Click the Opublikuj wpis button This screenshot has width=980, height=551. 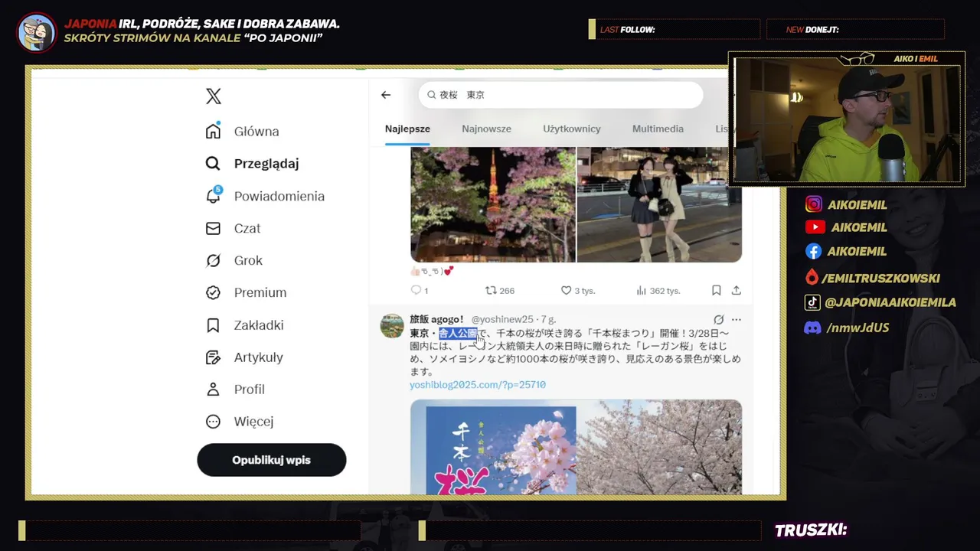point(272,460)
